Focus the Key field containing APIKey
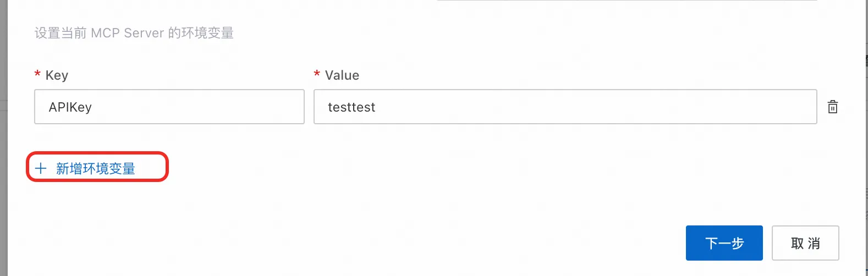The image size is (868, 276). point(169,107)
